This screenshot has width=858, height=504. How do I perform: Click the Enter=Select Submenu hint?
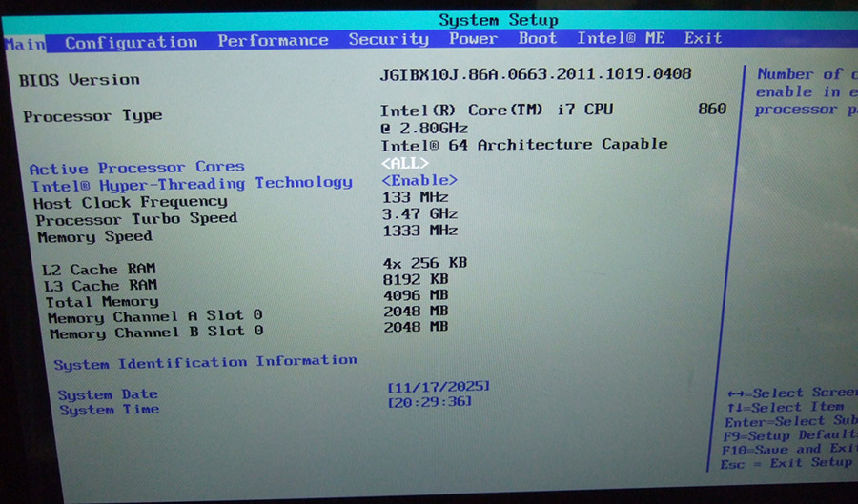tap(791, 421)
